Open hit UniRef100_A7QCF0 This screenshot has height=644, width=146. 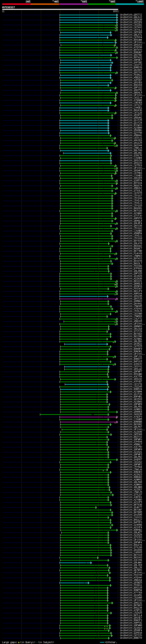click(131, 417)
